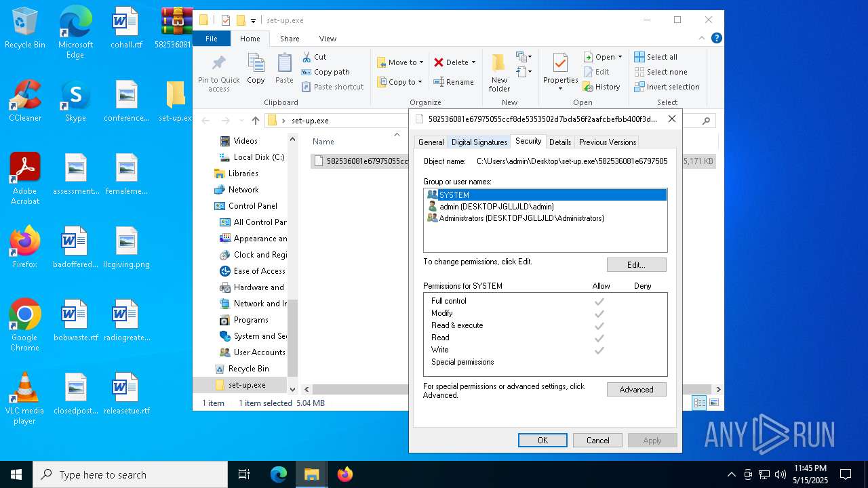The height and width of the screenshot is (488, 868).
Task: Click the Edit... permissions button
Action: 636,264
